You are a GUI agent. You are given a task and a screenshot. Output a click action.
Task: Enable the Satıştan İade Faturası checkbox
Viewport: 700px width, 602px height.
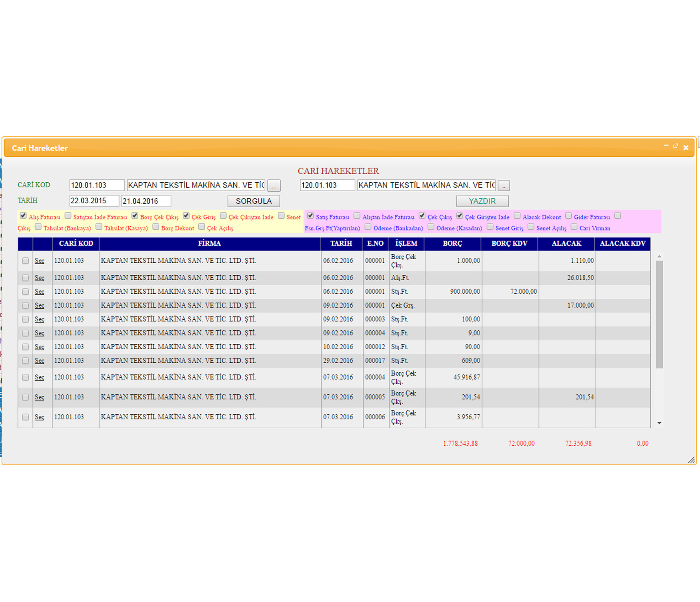68,216
